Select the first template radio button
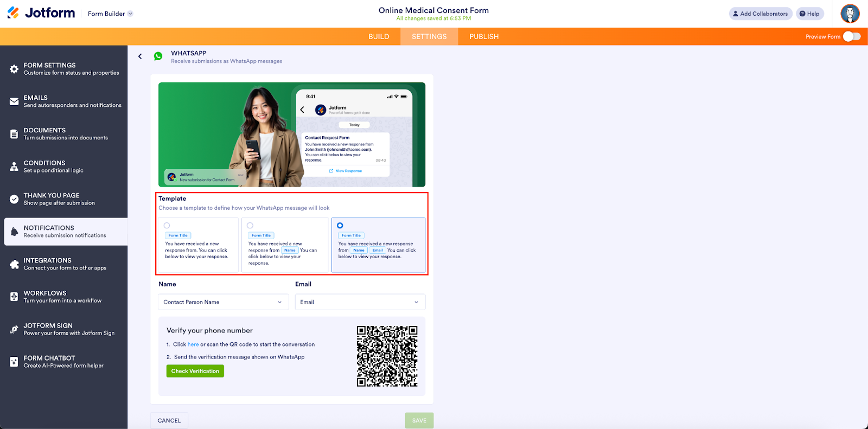Viewport: 868px width, 429px height. (167, 226)
